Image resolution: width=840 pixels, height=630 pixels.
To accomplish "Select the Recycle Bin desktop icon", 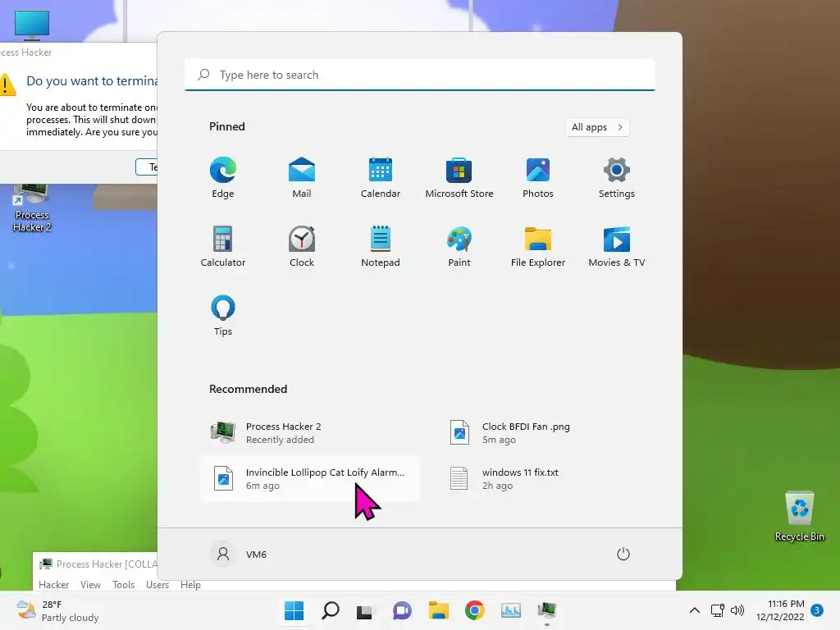I will [800, 517].
